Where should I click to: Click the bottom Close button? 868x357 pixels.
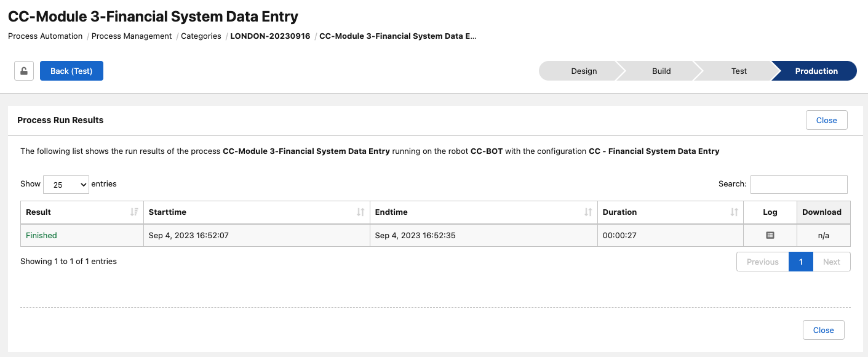[x=823, y=330]
